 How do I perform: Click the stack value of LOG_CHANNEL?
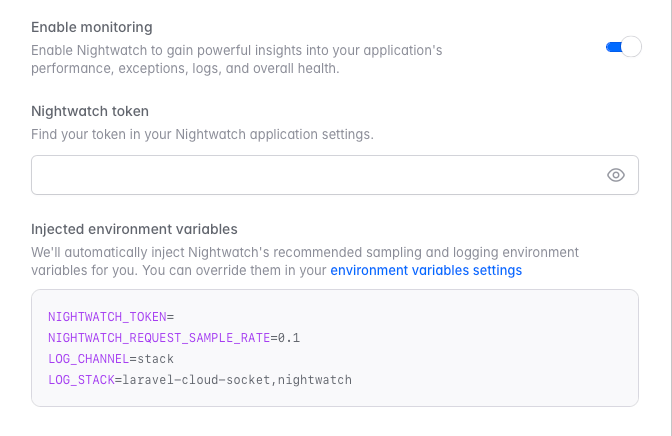click(155, 359)
